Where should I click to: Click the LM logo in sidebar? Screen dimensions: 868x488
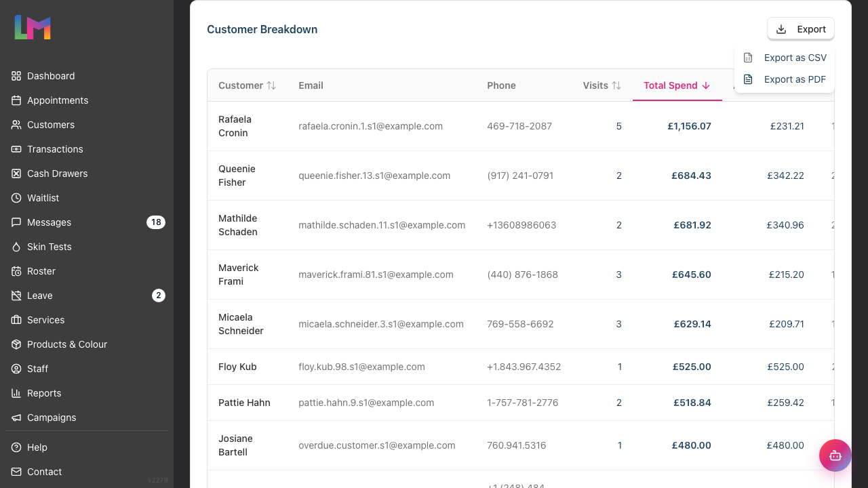[33, 27]
